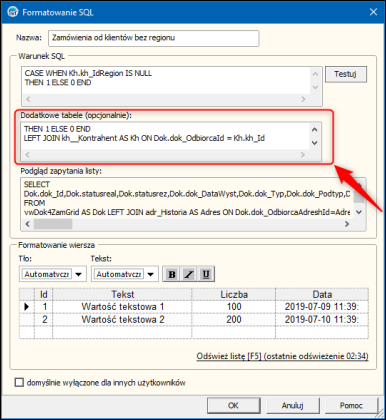
Task: Click left scroll arrow in query preview box
Action: click(x=28, y=224)
